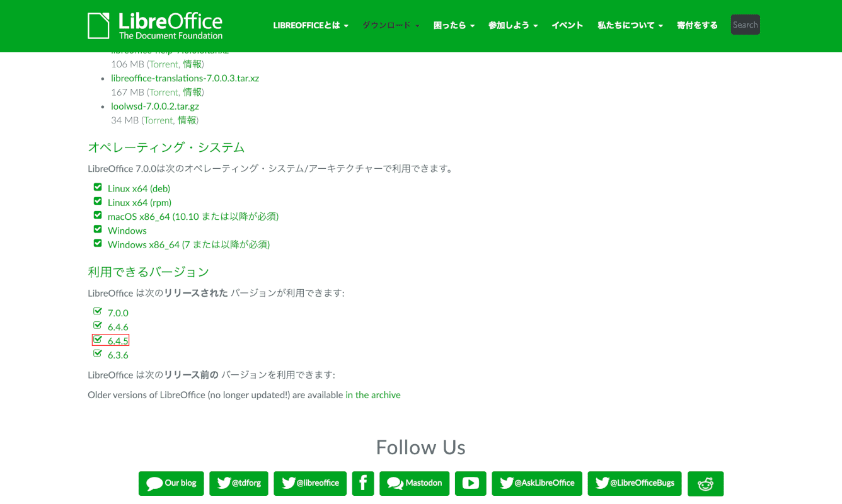This screenshot has width=842, height=504.
Task: Select the Linux x64 (rpm) link
Action: pos(139,202)
